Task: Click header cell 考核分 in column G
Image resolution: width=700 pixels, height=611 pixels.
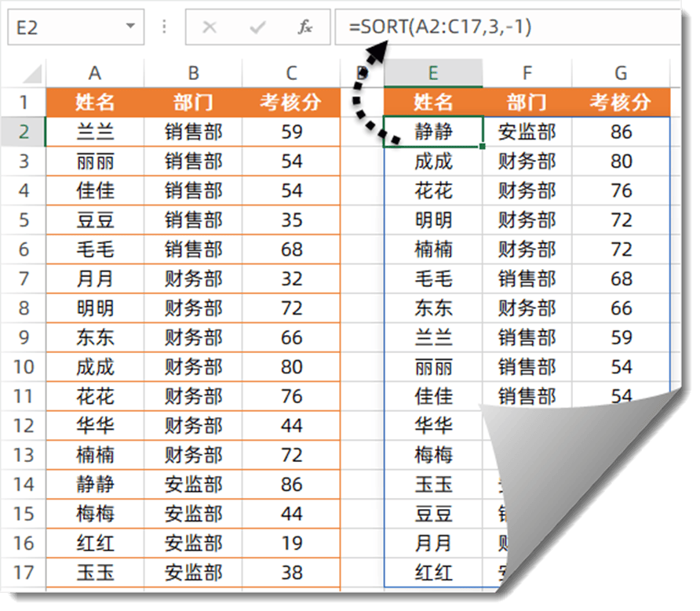Action: click(621, 102)
